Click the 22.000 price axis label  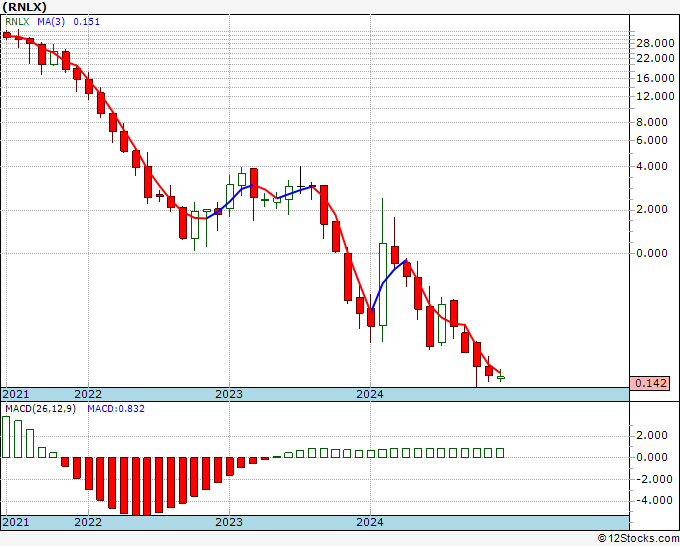pyautogui.click(x=655, y=58)
